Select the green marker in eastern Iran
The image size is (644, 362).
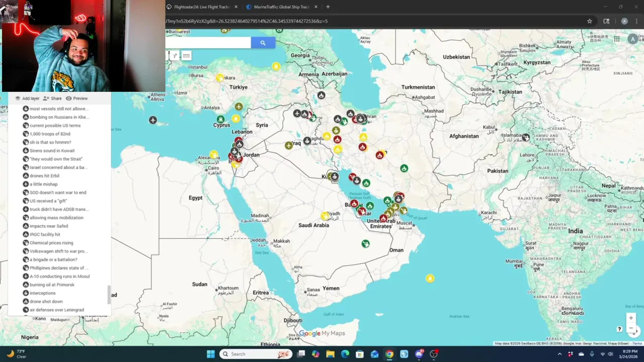[x=404, y=168]
